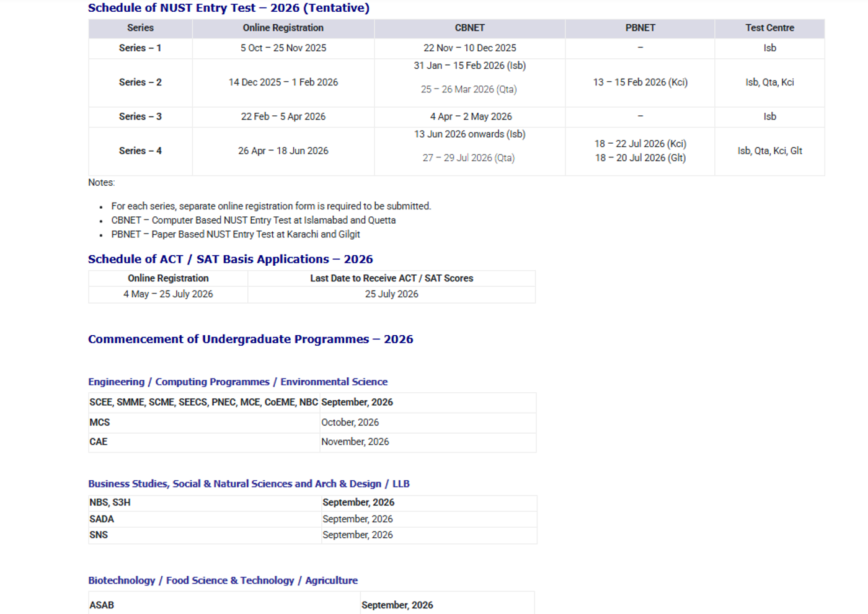Click the '4 May – 25 July 2026' cell

coord(168,294)
